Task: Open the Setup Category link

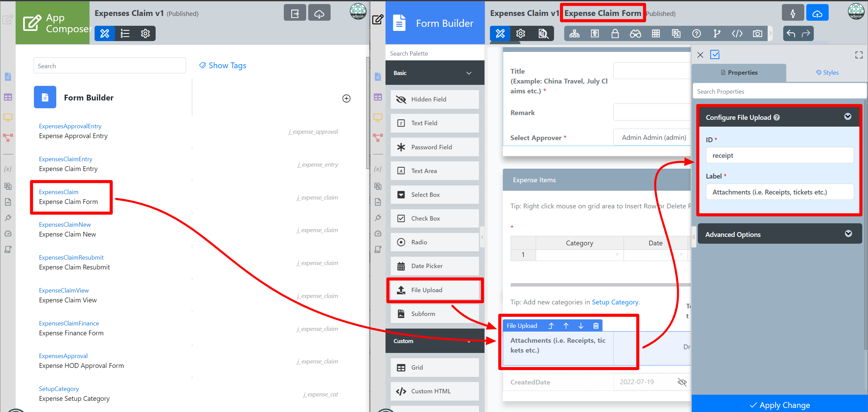Action: 615,302
